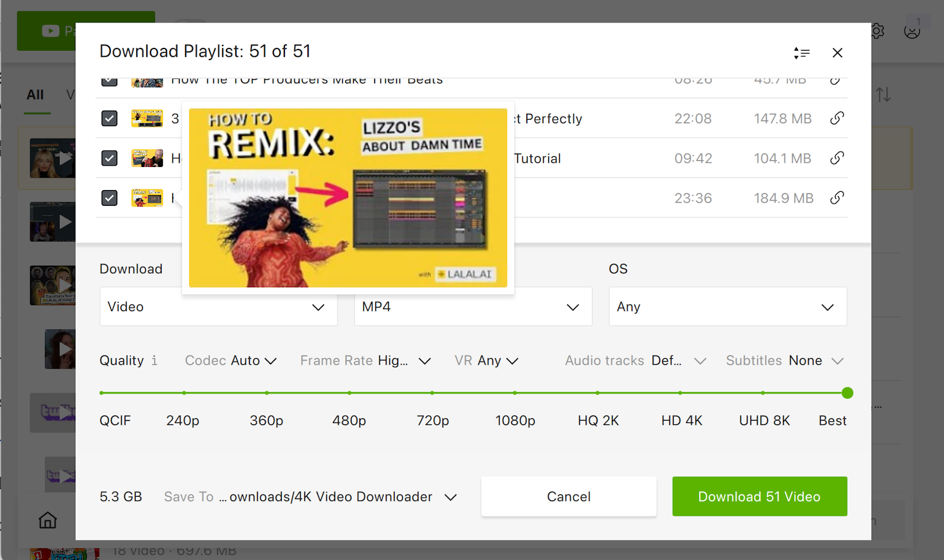Click the Download 51 Video button
Viewport: 944px width, 560px height.
759,496
